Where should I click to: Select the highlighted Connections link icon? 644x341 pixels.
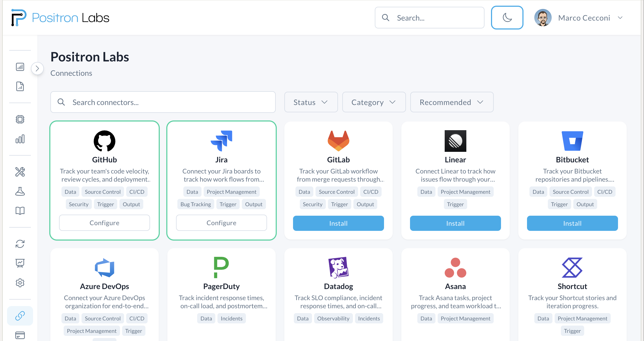[20, 316]
